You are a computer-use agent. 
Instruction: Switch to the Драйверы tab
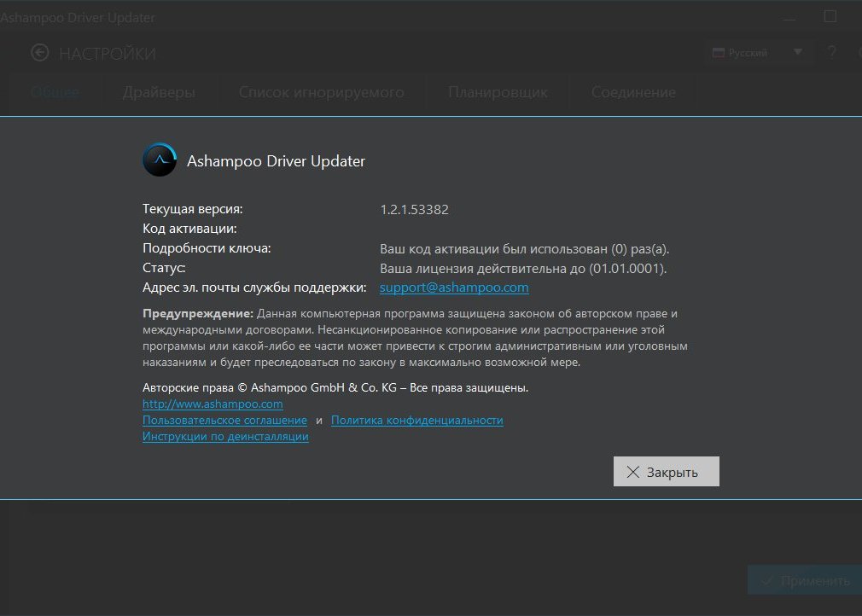click(159, 92)
